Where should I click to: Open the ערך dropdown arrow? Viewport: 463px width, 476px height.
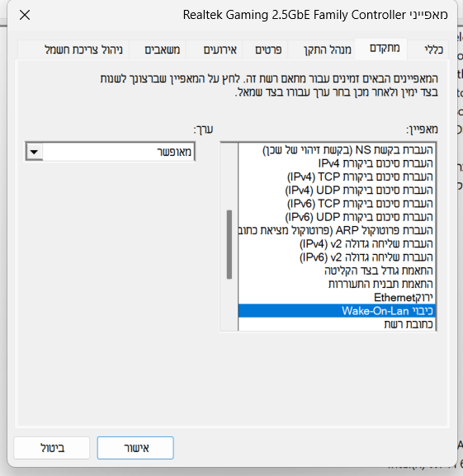(35, 152)
